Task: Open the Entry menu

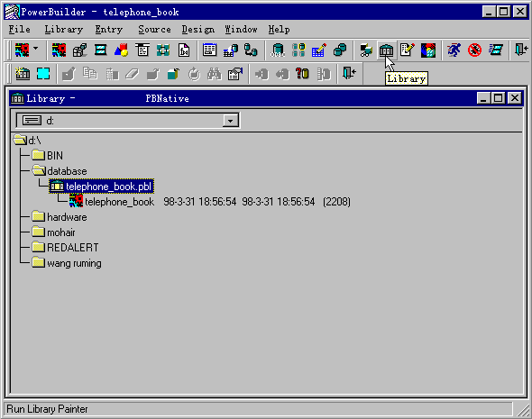Action: click(x=108, y=30)
